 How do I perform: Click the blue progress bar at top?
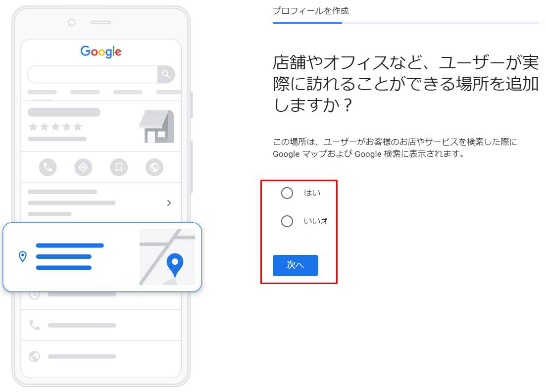(x=307, y=23)
